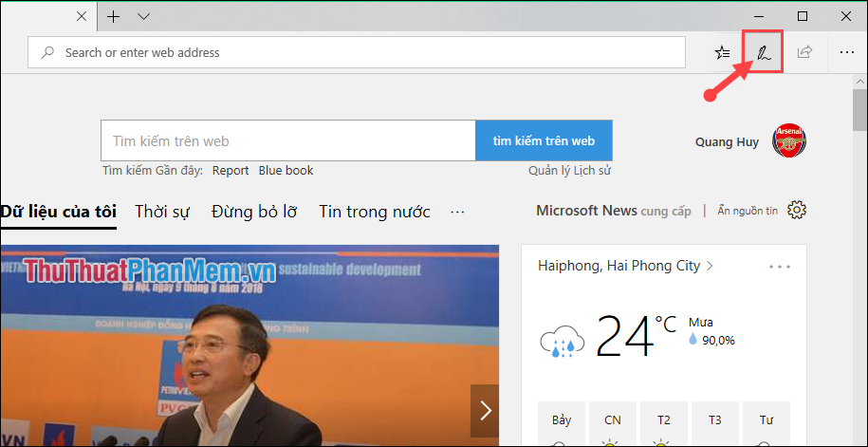Open weather card options ellipsis
Screen dimensions: 868x447
point(780,267)
